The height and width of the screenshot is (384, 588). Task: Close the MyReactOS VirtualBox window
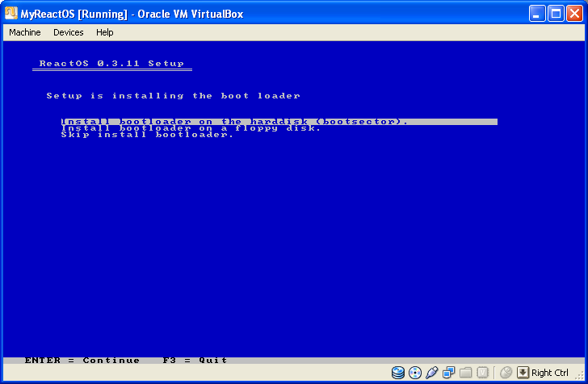(x=574, y=14)
